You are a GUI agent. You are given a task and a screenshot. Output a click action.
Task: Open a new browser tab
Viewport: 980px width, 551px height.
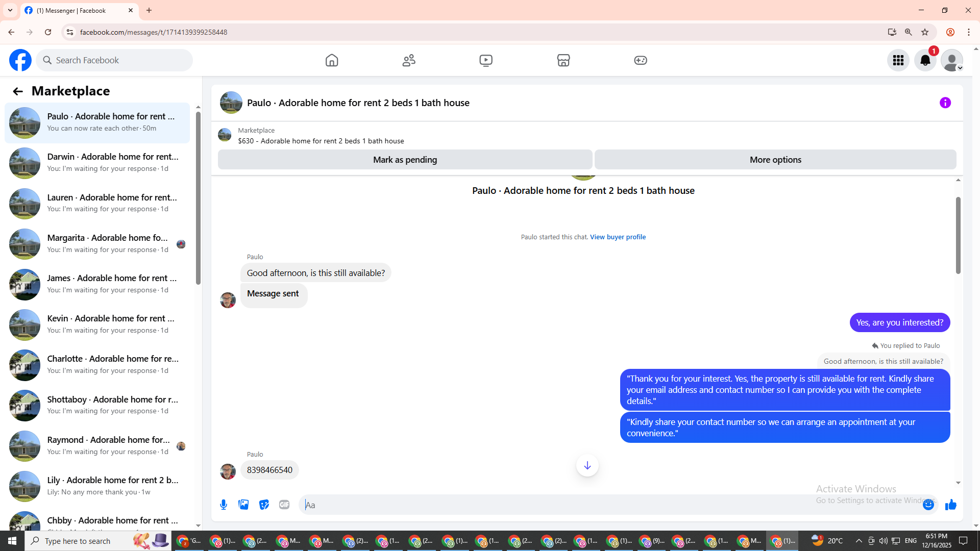coord(149,10)
